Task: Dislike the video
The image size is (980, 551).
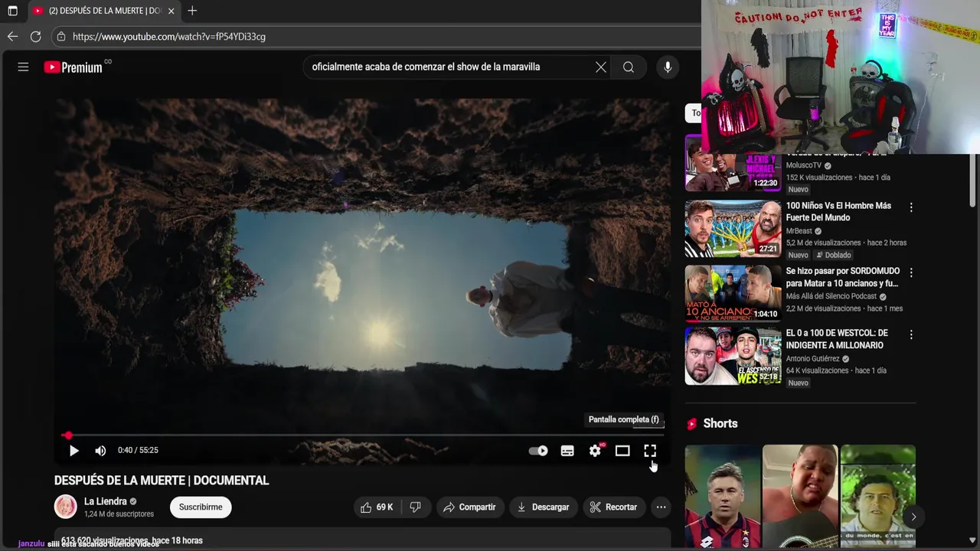Action: point(415,507)
